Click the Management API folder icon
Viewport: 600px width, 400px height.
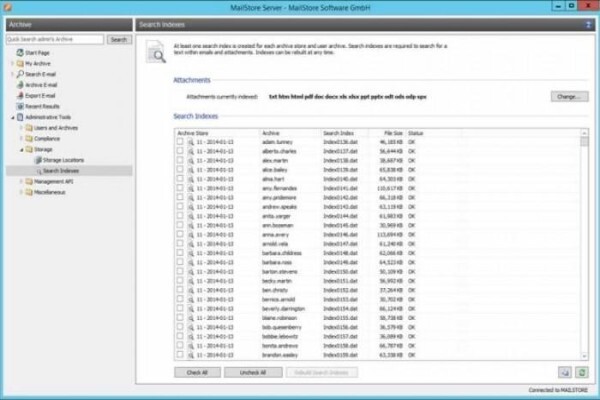coord(29,181)
